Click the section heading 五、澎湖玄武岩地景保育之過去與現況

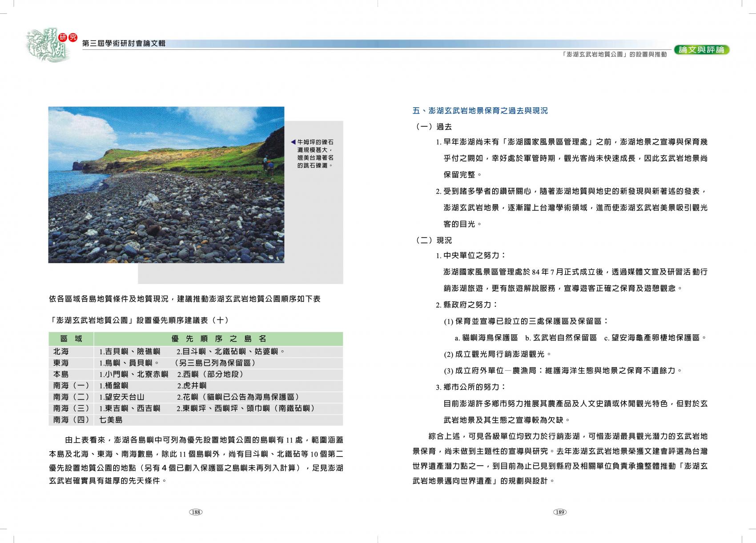point(480,111)
